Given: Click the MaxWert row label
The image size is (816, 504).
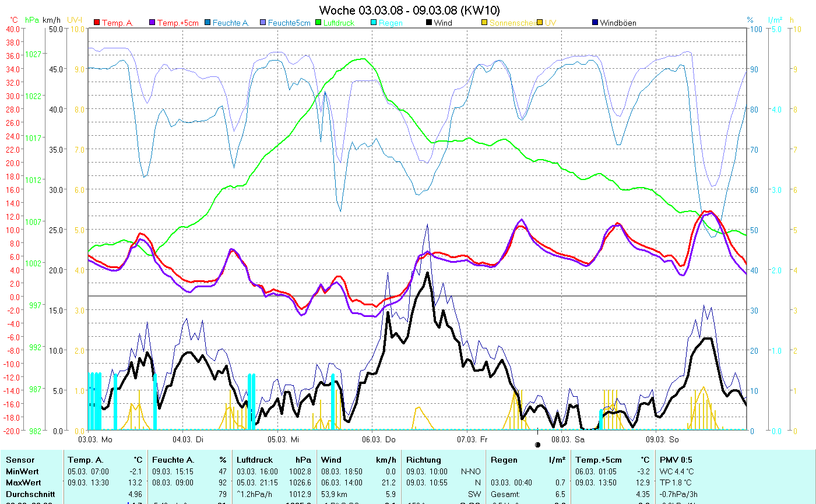Looking at the screenshot, I should (x=23, y=482).
